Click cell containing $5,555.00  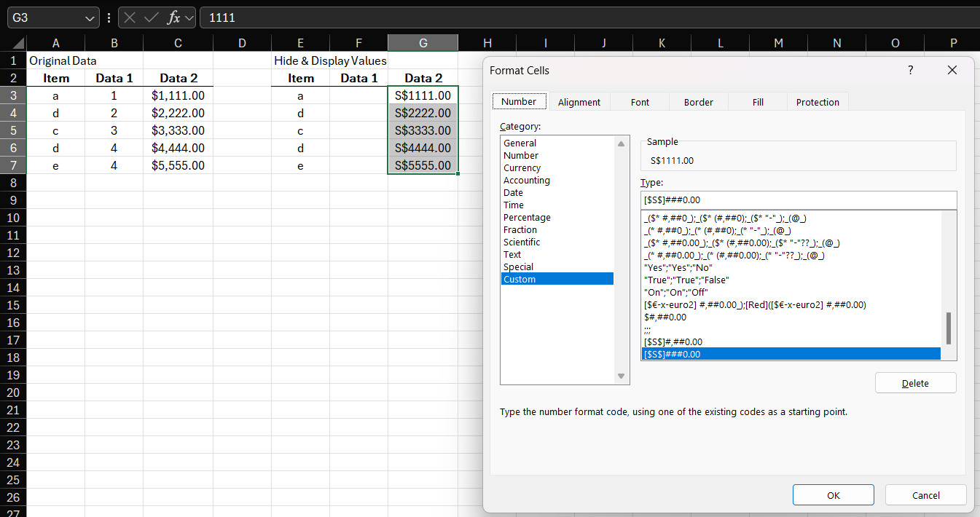pyautogui.click(x=179, y=165)
